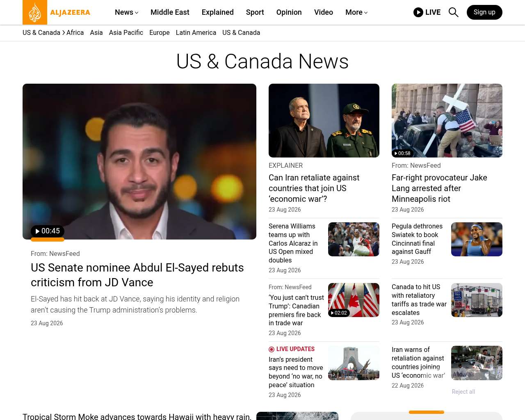This screenshot has height=420, width=525.
Task: Open the Pegula dethrones Swiatek article
Action: pos(417,239)
